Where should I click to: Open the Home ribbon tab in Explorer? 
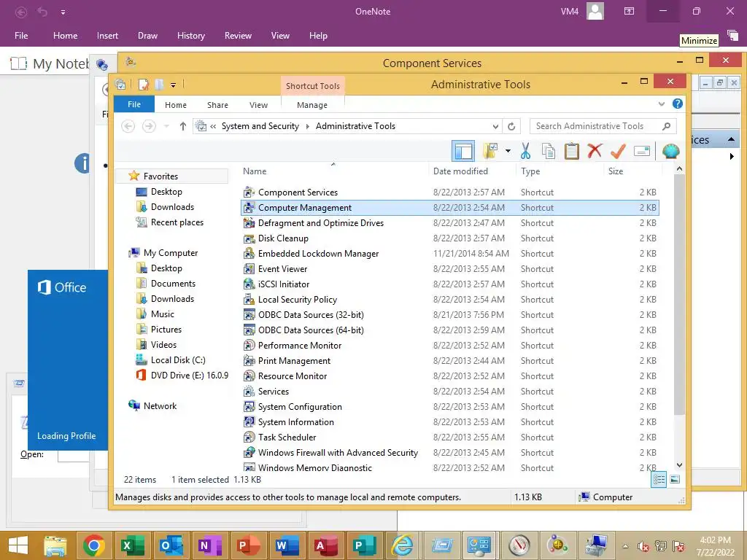176,105
